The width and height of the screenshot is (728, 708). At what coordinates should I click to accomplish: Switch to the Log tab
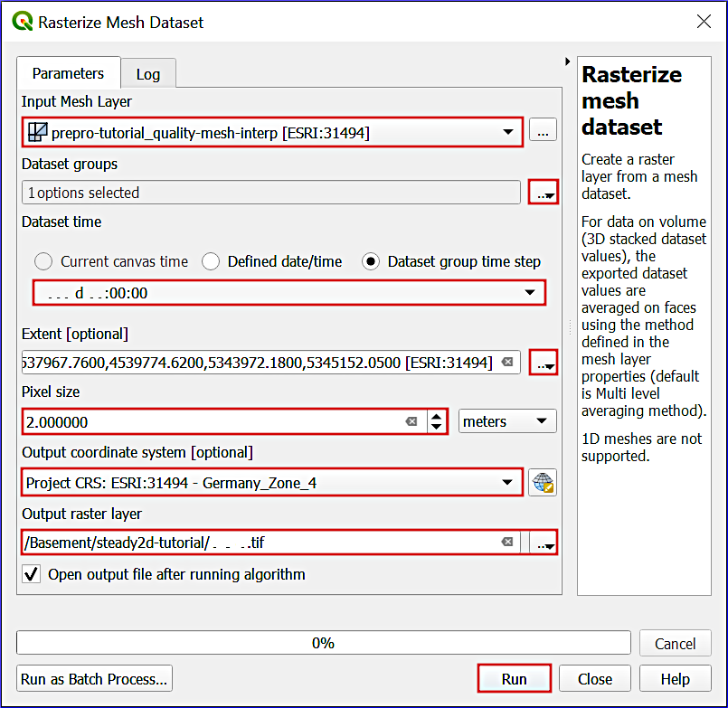[147, 73]
